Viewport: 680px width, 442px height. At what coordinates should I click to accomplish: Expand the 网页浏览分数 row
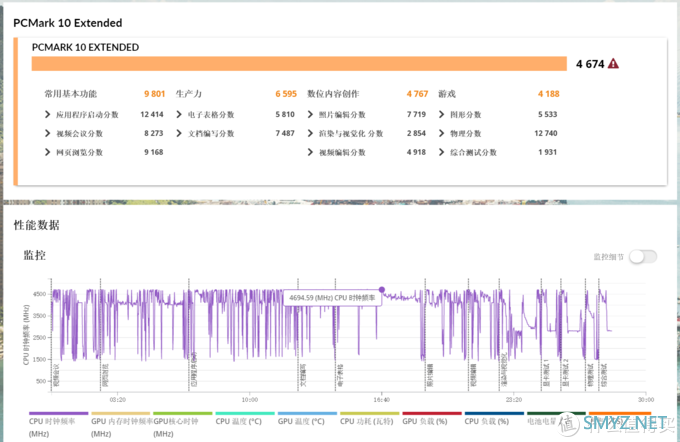coord(47,152)
